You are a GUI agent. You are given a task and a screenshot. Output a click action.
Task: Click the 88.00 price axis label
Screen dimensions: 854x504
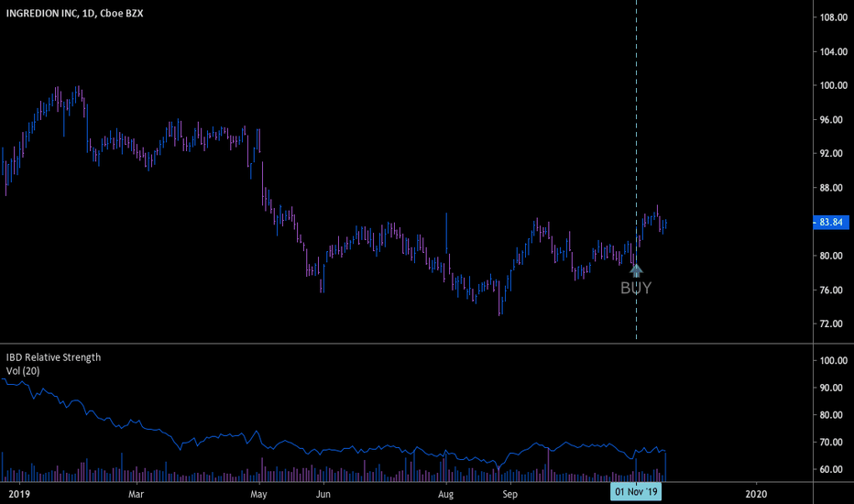831,188
